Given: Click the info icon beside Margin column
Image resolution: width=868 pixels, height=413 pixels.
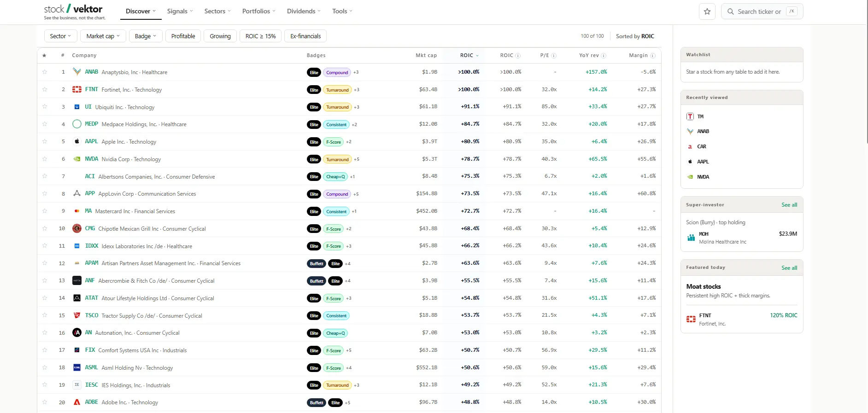Looking at the screenshot, I should tap(652, 56).
